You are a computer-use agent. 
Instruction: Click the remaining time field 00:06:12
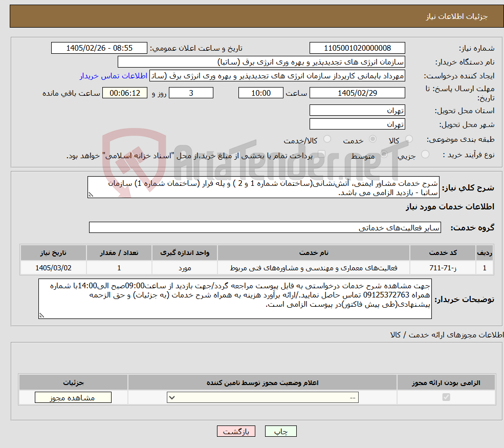125,93
